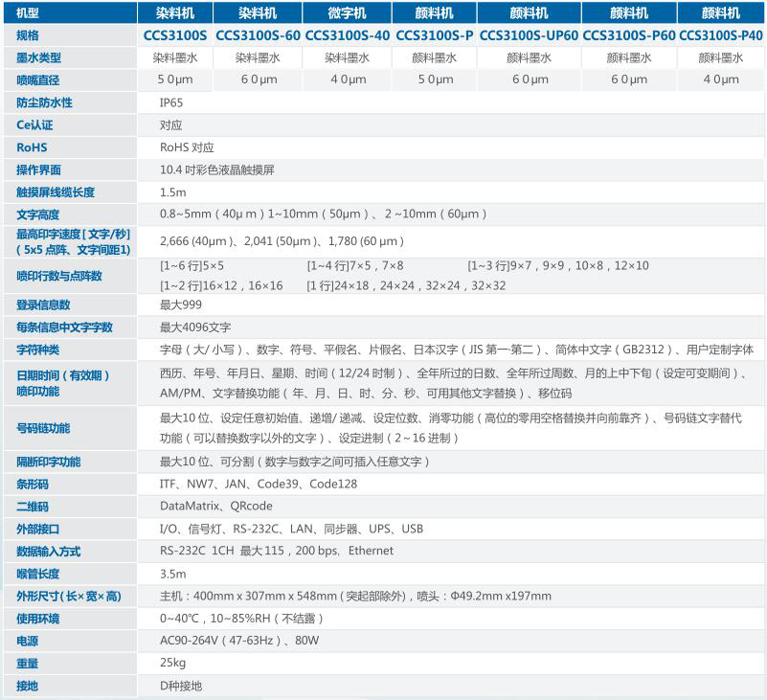Click the 3.5m hose length value
This screenshot has height=700, width=767.
pyautogui.click(x=172, y=574)
